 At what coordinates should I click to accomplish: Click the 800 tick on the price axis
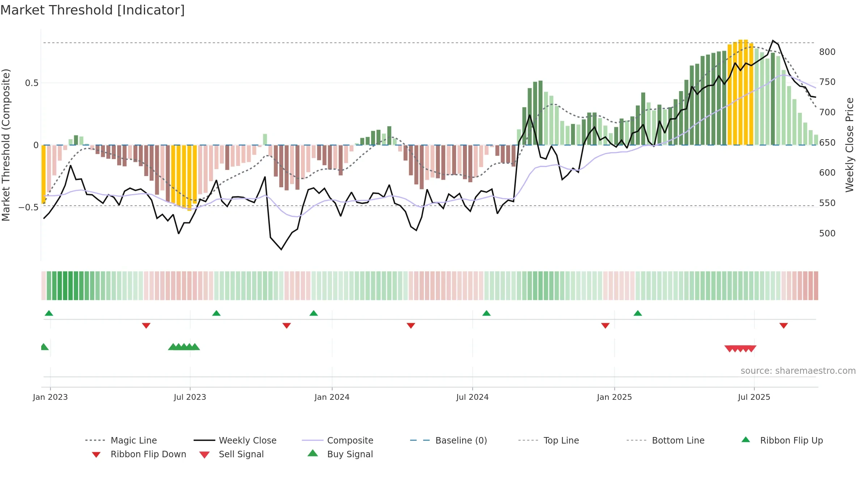(x=827, y=52)
